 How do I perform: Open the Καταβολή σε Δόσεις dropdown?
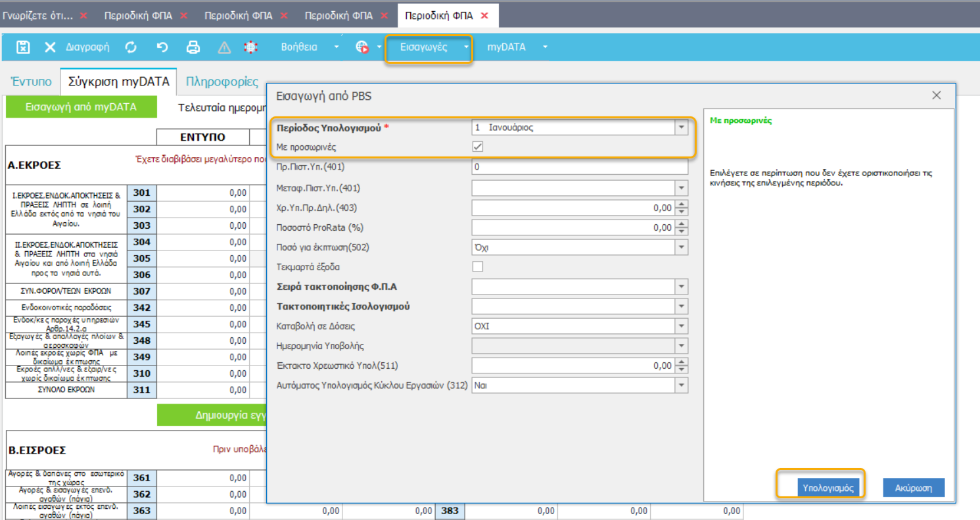click(x=681, y=326)
